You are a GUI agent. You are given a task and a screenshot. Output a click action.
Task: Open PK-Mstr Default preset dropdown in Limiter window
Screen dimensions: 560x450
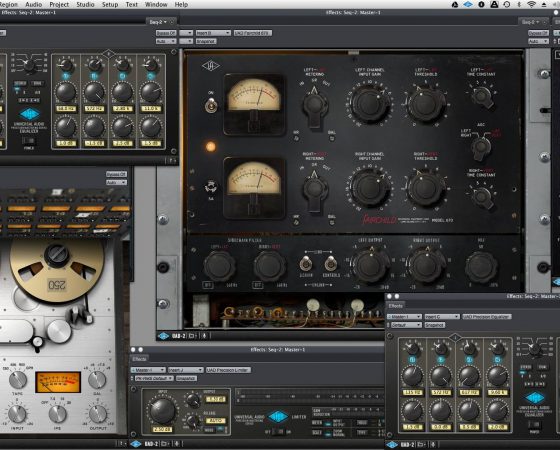(154, 378)
